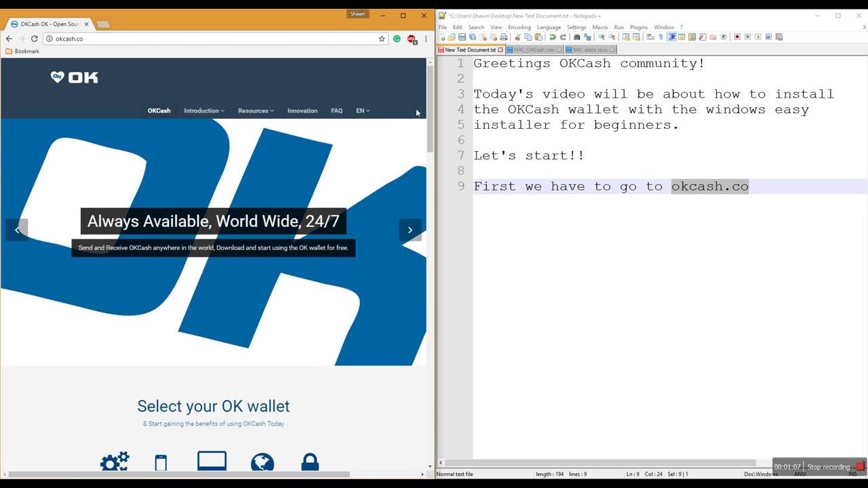Viewport: 868px width, 488px height.
Task: Click Chrome back arrow button
Action: click(x=9, y=39)
